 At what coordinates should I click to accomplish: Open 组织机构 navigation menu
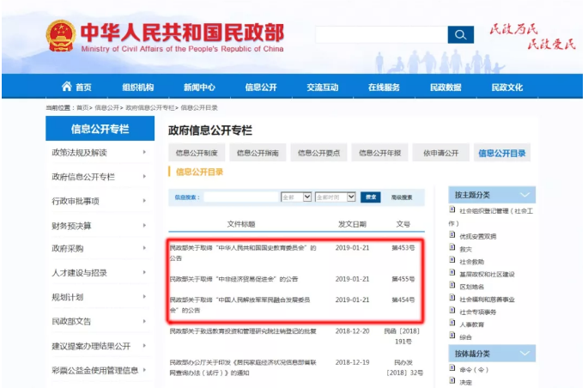(138, 88)
